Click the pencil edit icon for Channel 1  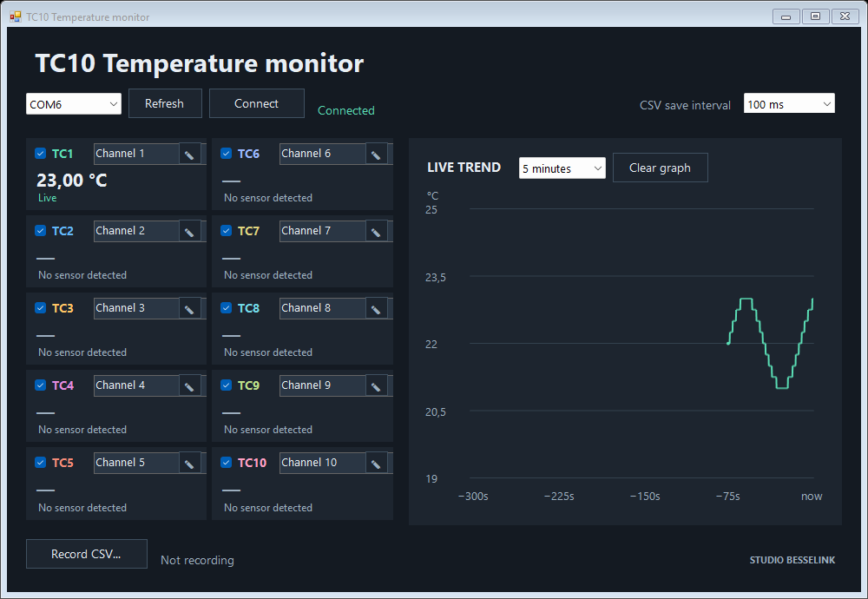[190, 155]
